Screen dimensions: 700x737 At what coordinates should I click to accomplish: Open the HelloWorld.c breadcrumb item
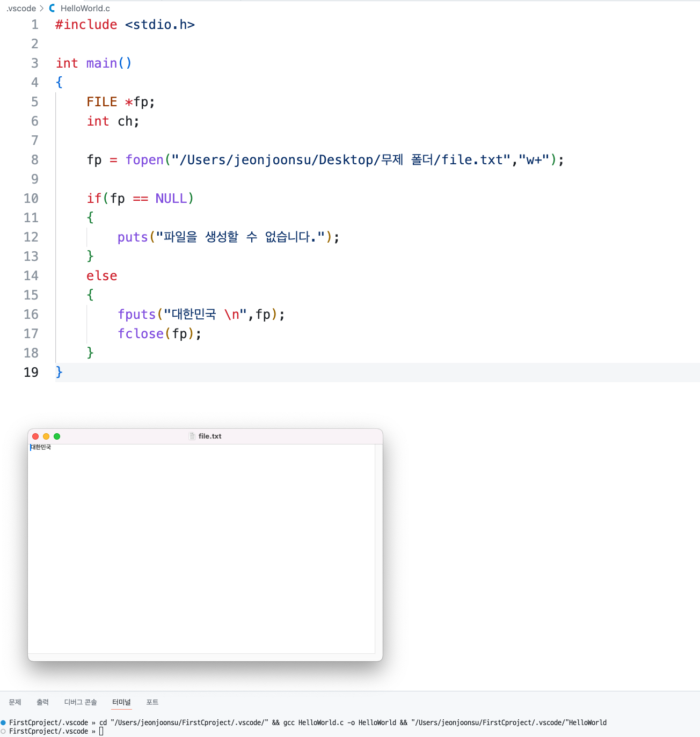click(x=85, y=8)
